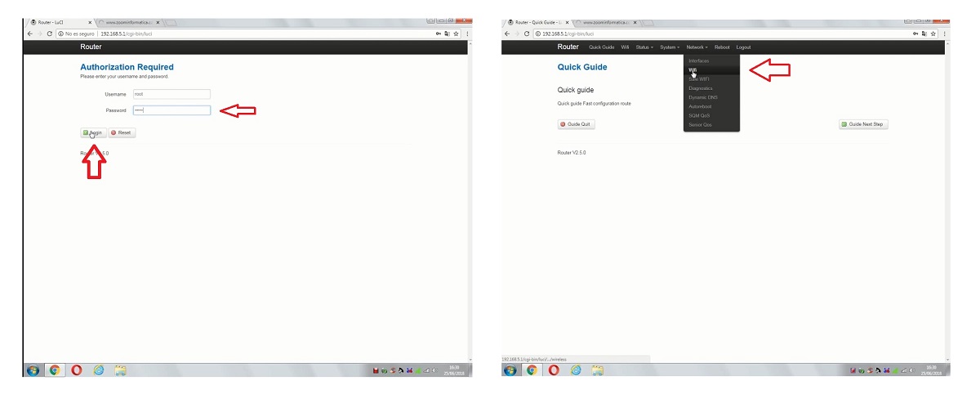Open the translate icon in the Quick Guide window
This screenshot has width=980, height=403.
click(924, 34)
